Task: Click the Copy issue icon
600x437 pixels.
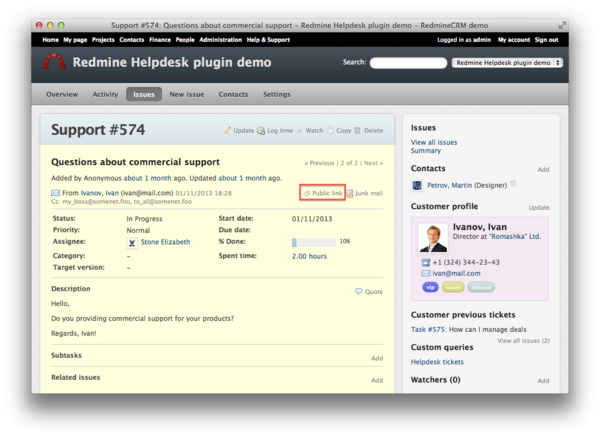Action: 331,130
